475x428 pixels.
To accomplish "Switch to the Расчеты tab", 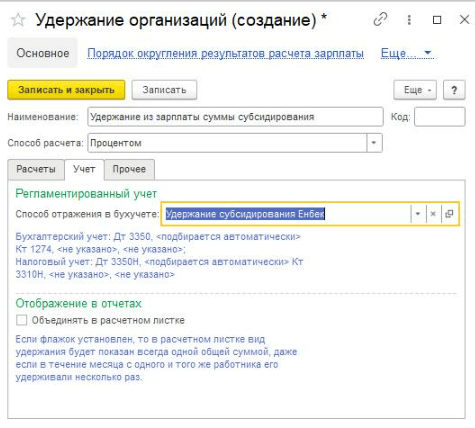I will (x=36, y=169).
